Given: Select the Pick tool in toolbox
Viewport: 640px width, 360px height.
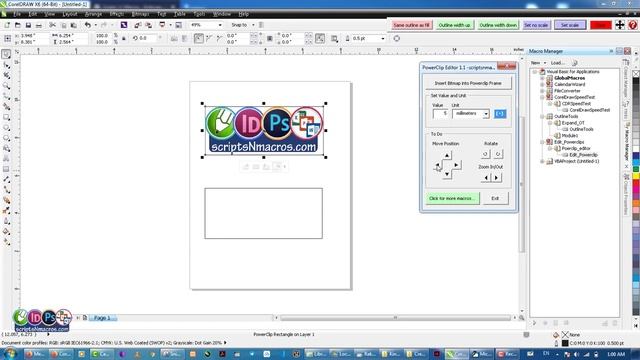Looking at the screenshot, I should [x=6, y=54].
